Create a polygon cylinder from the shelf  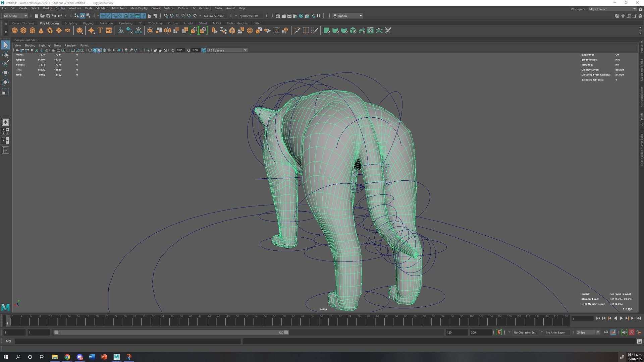(x=32, y=31)
